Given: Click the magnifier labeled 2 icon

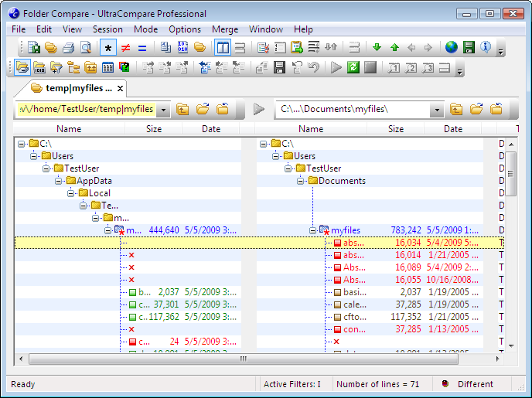Looking at the screenshot, I should tap(411, 67).
